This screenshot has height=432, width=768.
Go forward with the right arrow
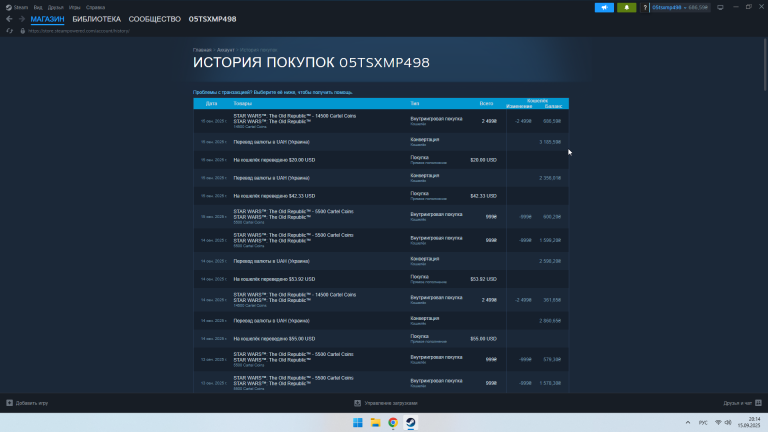coord(22,19)
